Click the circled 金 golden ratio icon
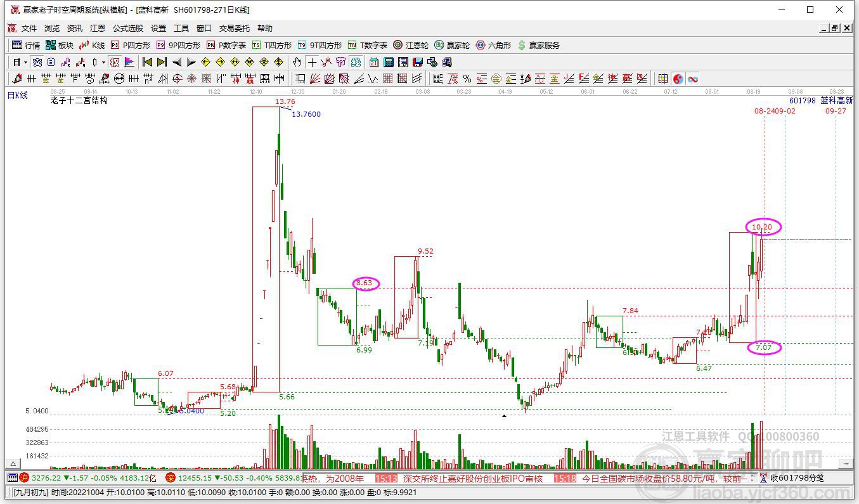 click(x=496, y=79)
